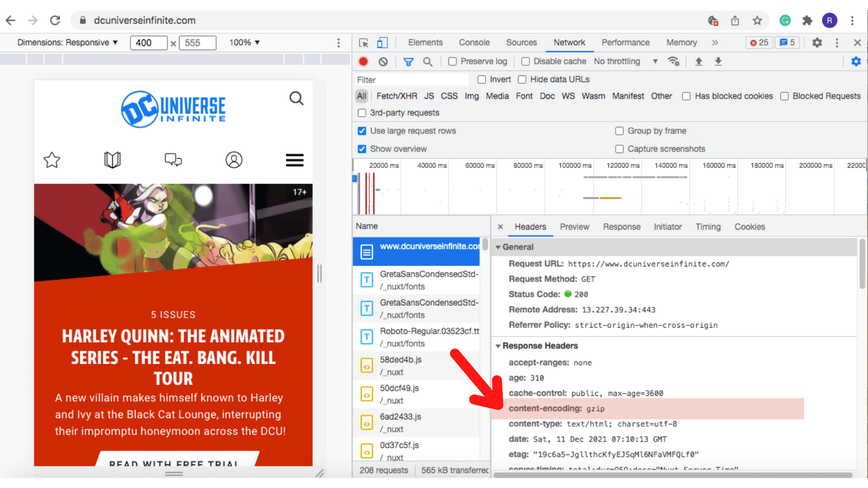Image resolution: width=868 pixels, height=488 pixels.
Task: Show more DevTools tabs chevron
Action: click(715, 42)
